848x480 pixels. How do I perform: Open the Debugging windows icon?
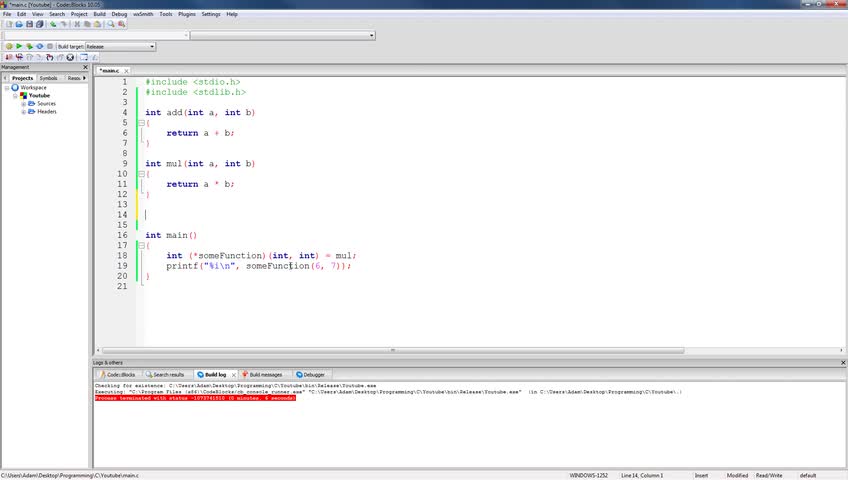pos(84,57)
